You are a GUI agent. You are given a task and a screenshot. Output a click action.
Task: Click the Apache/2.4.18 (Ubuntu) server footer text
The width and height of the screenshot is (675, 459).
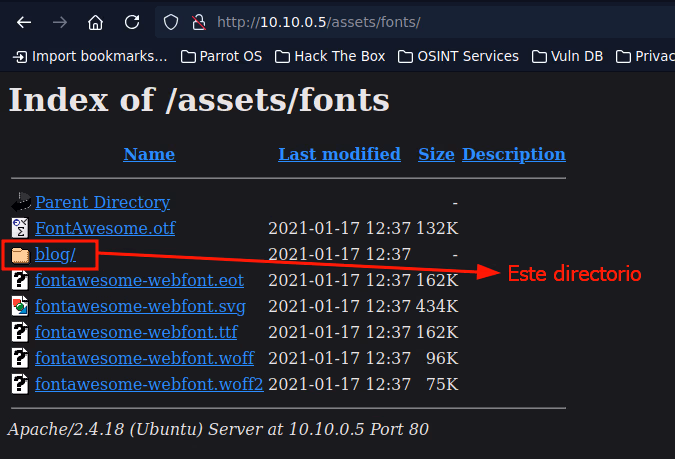click(x=218, y=429)
